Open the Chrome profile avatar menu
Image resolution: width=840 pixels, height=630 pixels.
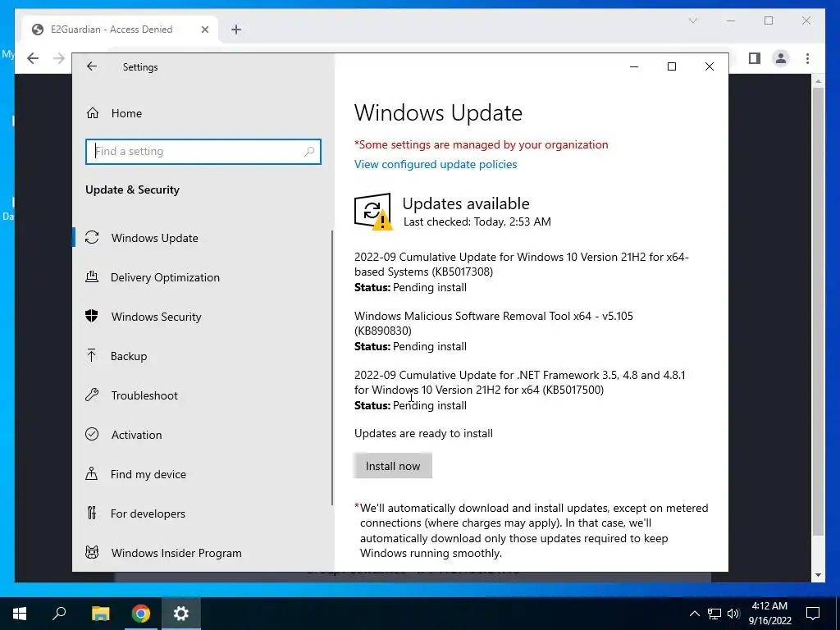pos(781,58)
